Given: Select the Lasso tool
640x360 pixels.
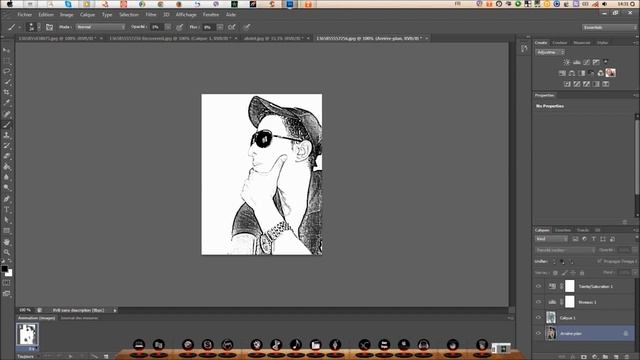Looking at the screenshot, I should [7, 71].
